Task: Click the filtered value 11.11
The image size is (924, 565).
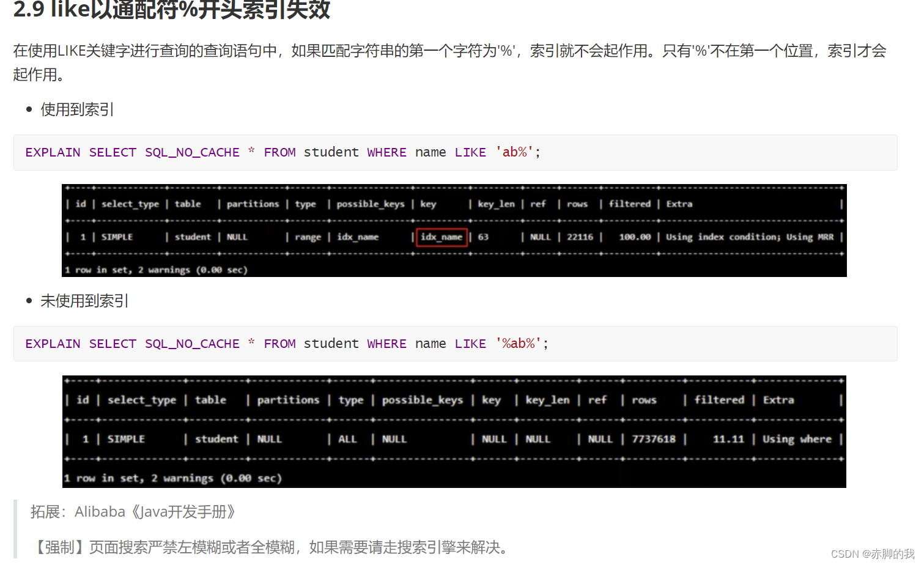Action: [728, 439]
